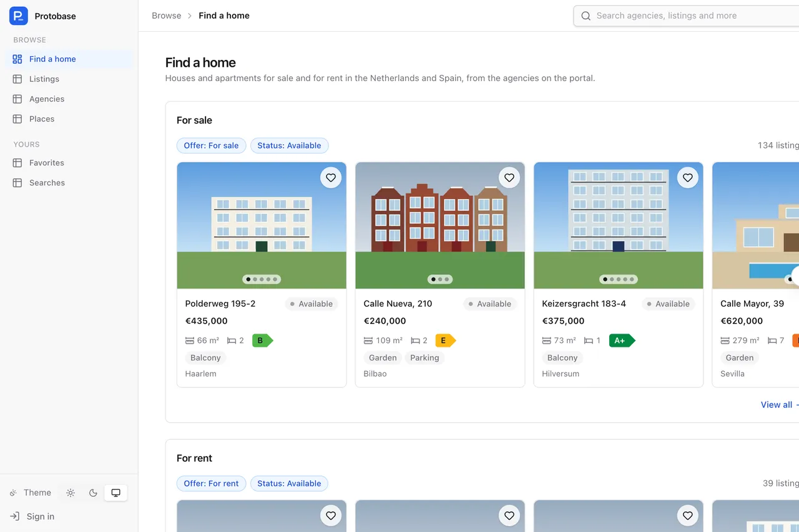Viewport: 799px width, 532px height.
Task: Open Places in sidebar
Action: (x=69, y=119)
